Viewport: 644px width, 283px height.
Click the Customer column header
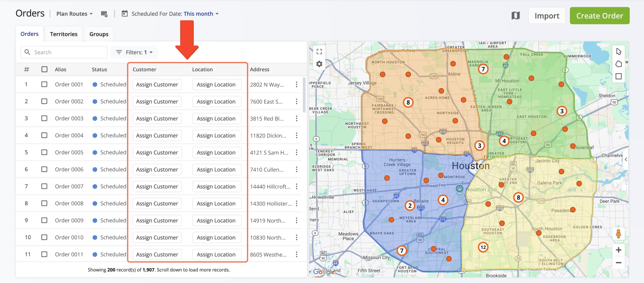point(144,69)
